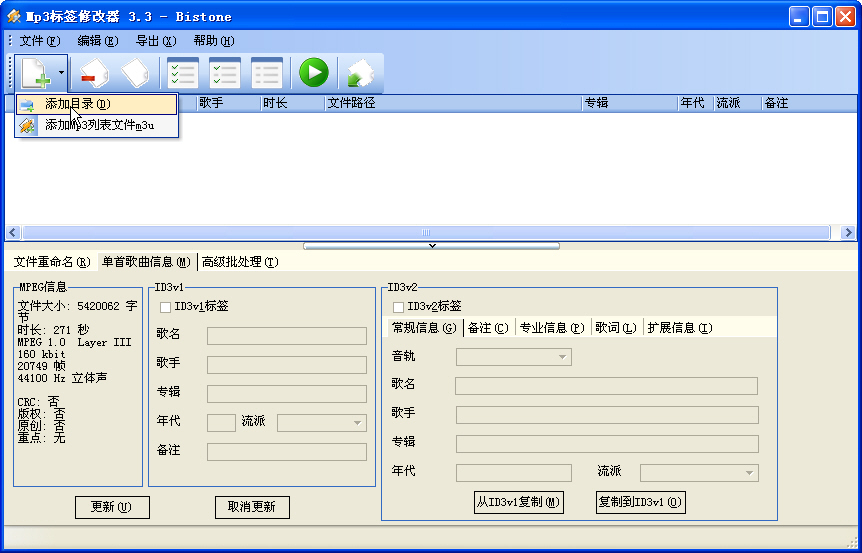Open the ID3v2 流派 genre dropdown

coord(698,472)
